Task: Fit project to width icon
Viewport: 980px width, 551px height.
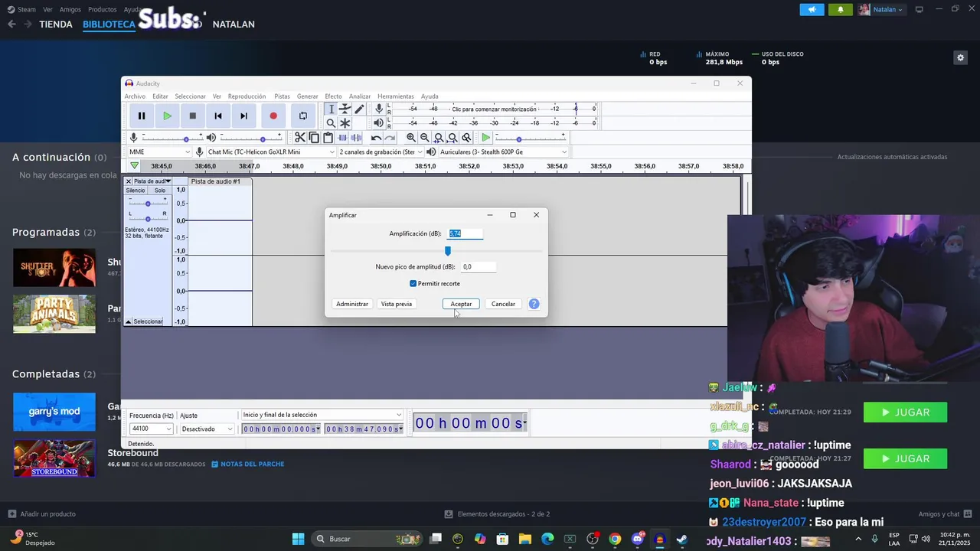Action: 452,138
